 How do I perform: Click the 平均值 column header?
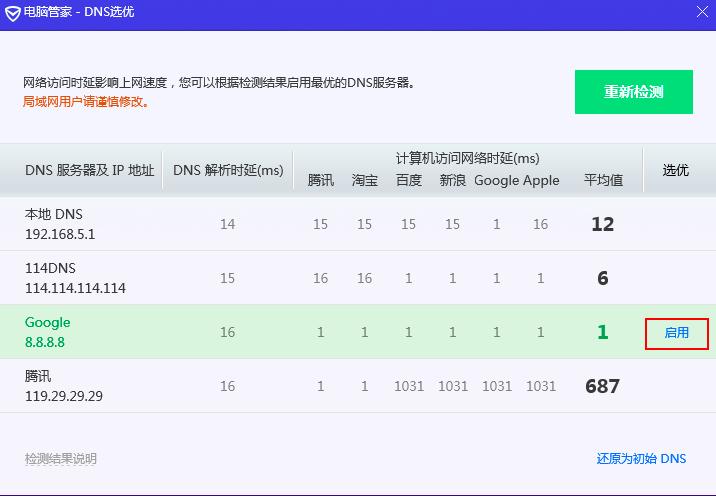tap(603, 180)
